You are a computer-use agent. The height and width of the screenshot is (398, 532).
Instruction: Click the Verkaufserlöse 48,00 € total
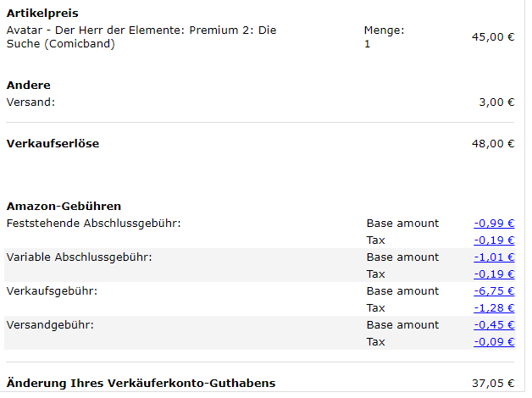pos(493,144)
